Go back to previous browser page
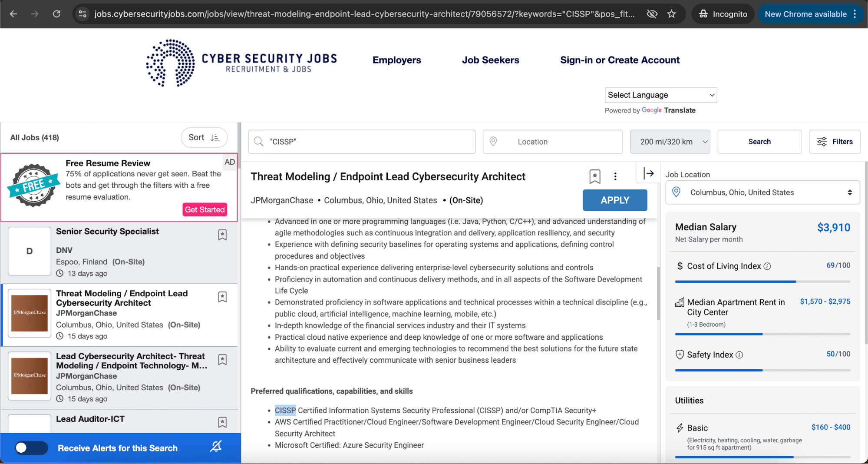Image resolution: width=868 pixels, height=464 pixels. (13, 14)
